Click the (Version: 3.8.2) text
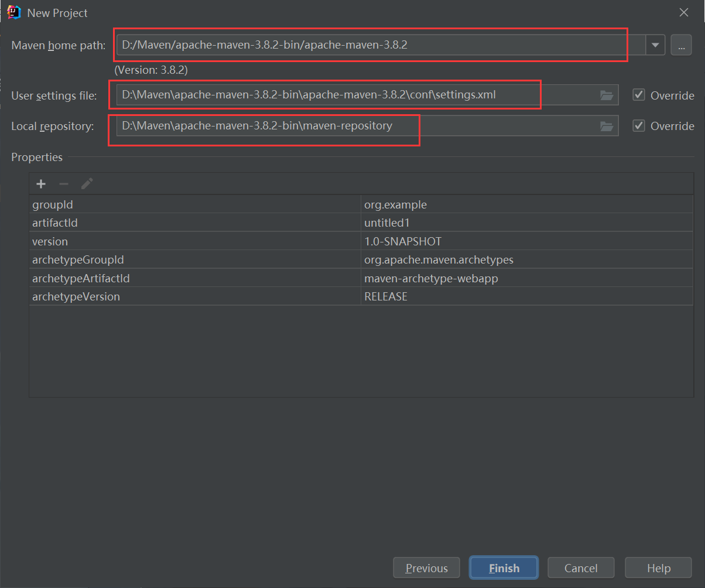 point(151,70)
